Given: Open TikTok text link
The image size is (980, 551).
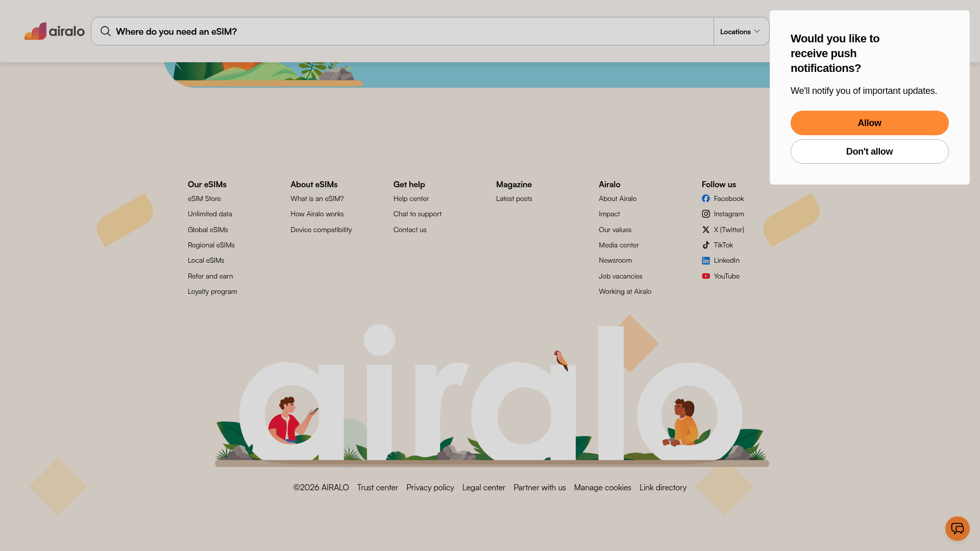Looking at the screenshot, I should coord(723,245).
